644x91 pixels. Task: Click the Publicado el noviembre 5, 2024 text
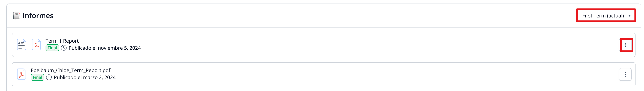(x=105, y=48)
